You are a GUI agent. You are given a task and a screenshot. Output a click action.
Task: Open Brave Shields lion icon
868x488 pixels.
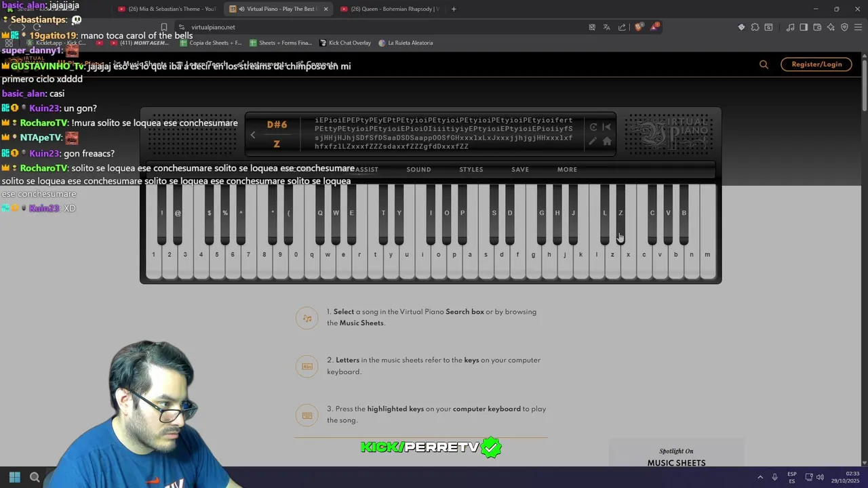pos(638,27)
